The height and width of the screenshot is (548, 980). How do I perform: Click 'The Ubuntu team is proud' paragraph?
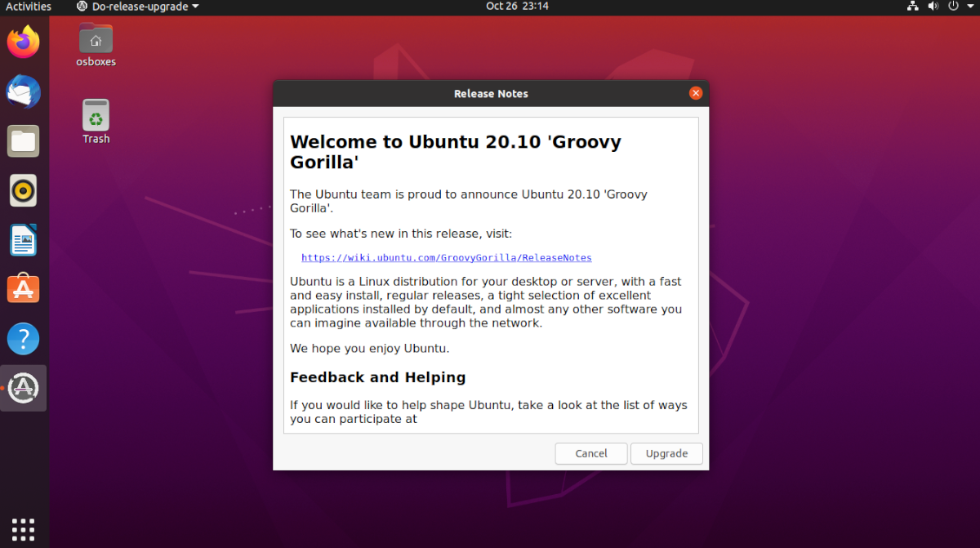coord(469,201)
